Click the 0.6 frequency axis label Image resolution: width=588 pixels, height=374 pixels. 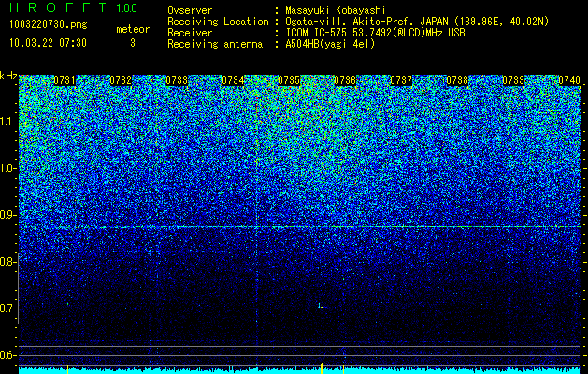pyautogui.click(x=7, y=355)
